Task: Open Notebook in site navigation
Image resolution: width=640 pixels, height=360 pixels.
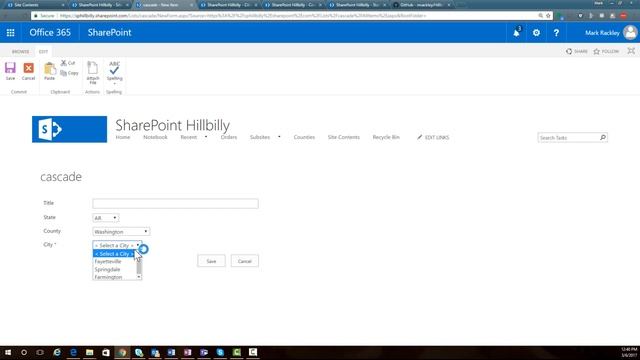Action: [x=156, y=137]
